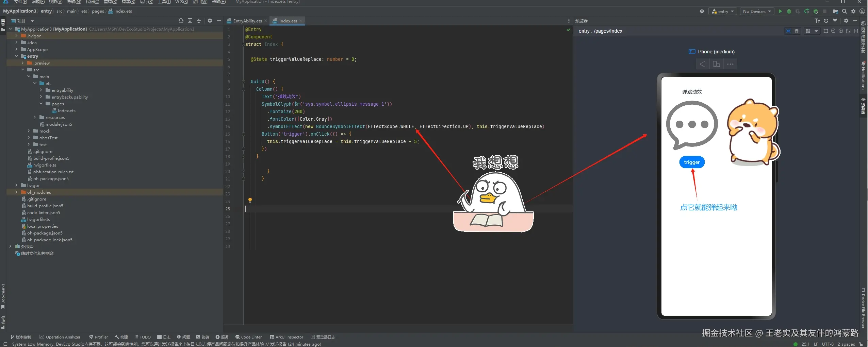Attach debugger to process icon
868x347 pixels.
tap(816, 11)
